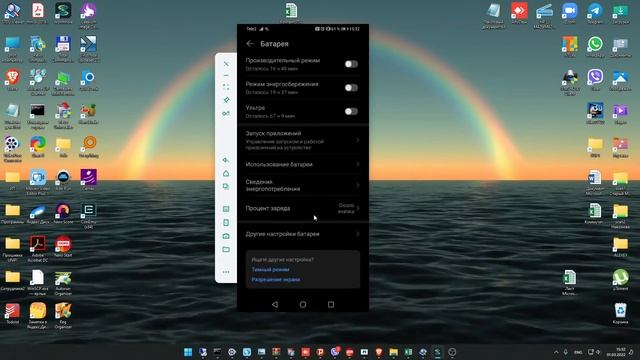Viewport: 640px width, 360px height.
Task: Pin the phone mirror window on top
Action: 226,100
